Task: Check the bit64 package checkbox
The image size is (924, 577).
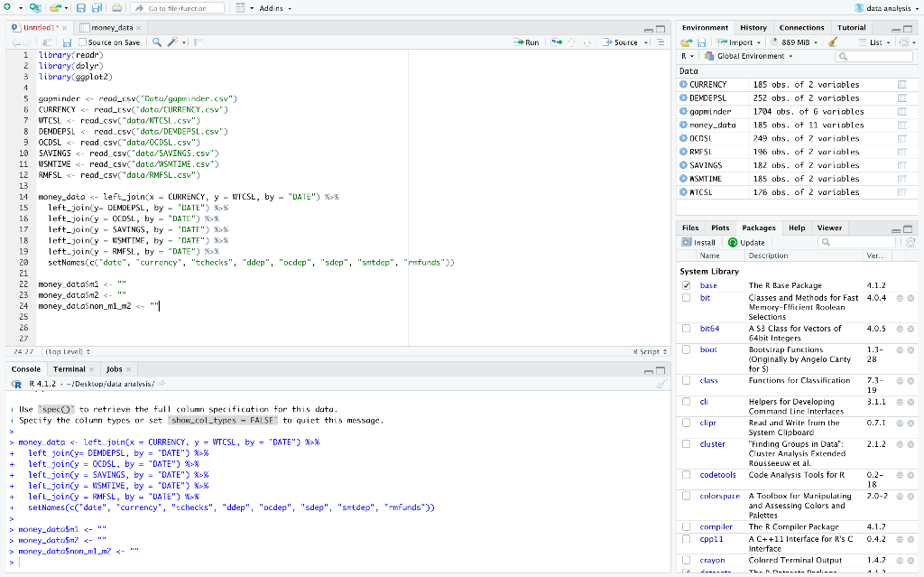Action: click(687, 329)
